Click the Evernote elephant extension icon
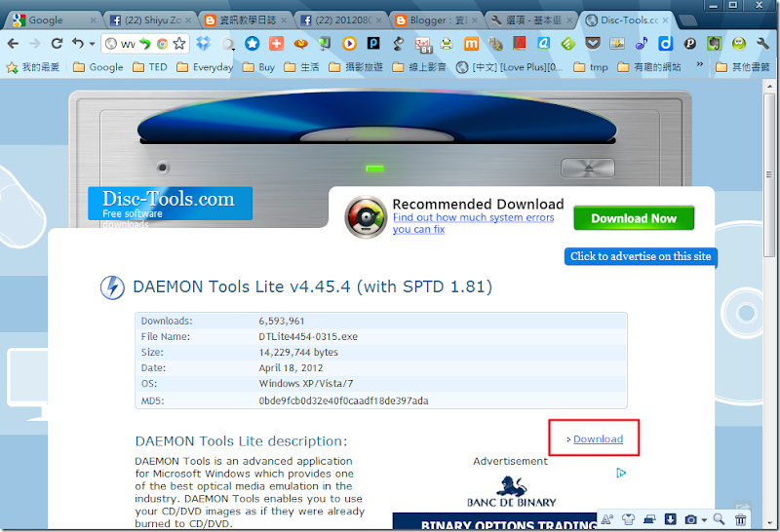Screen dimensions: 780x532 [715, 44]
